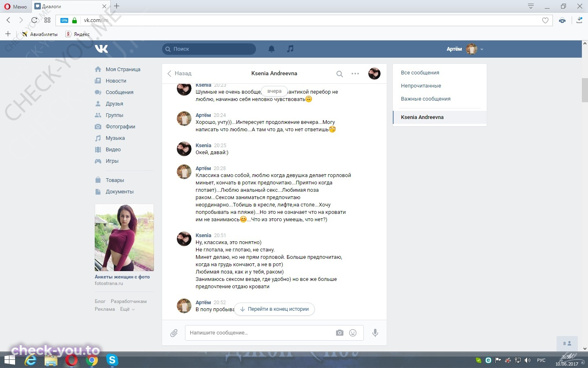The width and height of the screenshot is (588, 368).
Task: Search within conversation magnifier icon
Action: (x=339, y=74)
